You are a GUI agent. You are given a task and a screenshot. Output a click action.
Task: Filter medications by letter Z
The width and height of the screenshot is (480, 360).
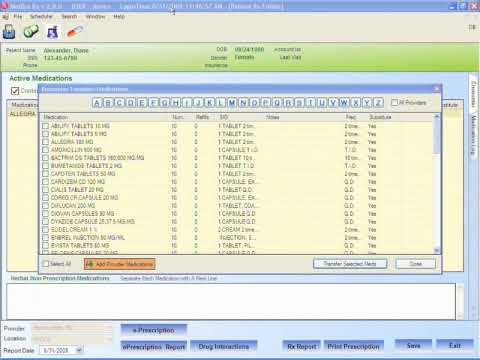[378, 103]
